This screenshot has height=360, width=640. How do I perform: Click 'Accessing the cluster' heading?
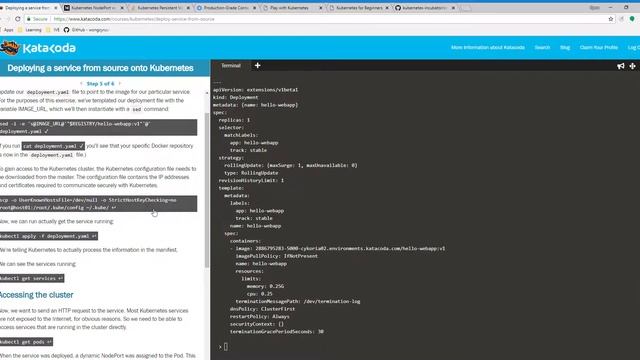click(x=36, y=295)
